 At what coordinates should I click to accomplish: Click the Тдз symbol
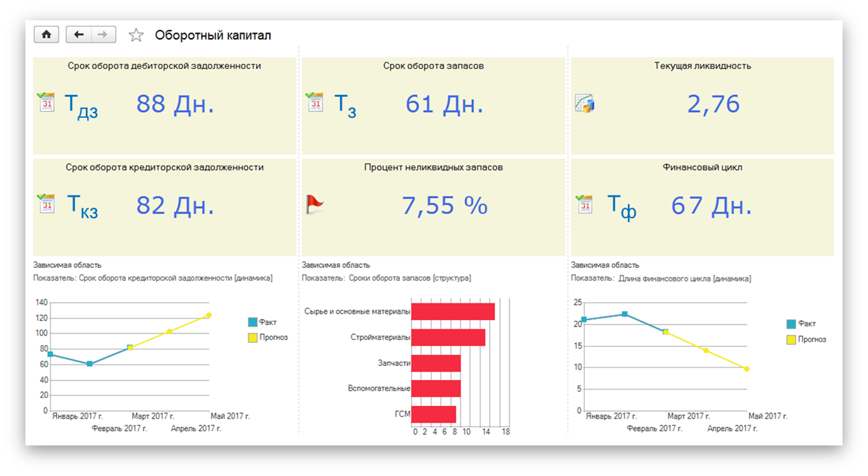point(81,106)
